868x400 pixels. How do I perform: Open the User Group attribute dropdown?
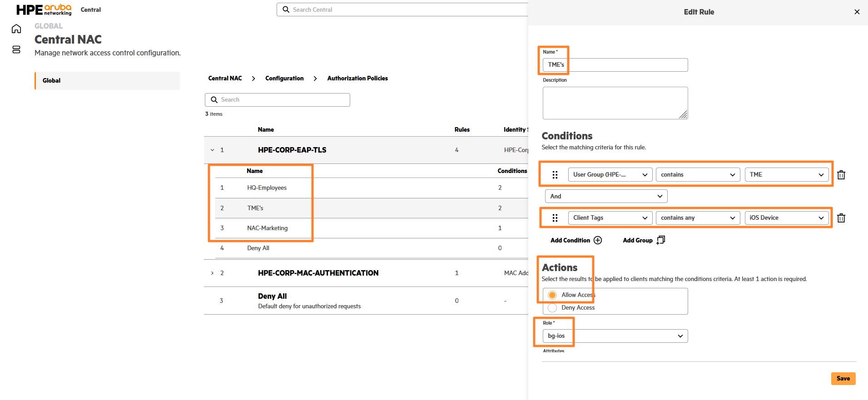pos(610,175)
